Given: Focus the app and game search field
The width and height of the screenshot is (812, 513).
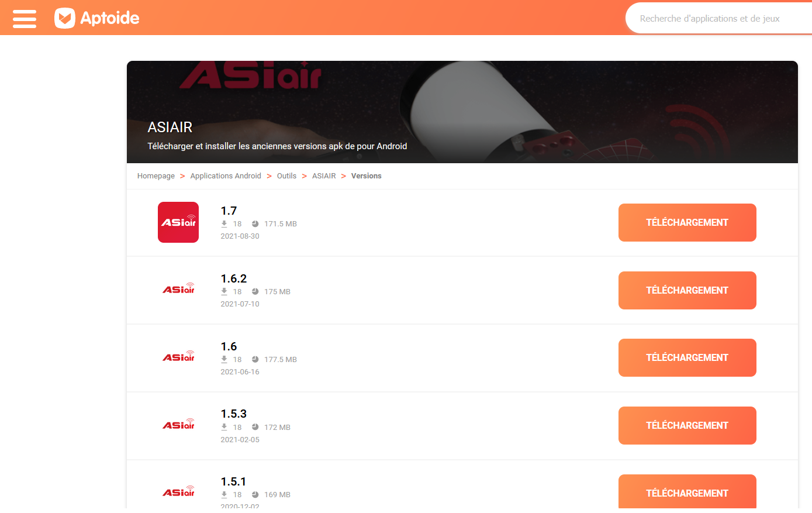Looking at the screenshot, I should [720, 19].
